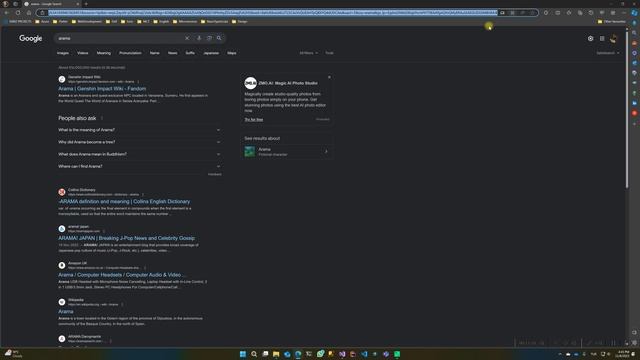Show hidden system tray icons
This screenshot has width=640, height=360.
[560, 354]
